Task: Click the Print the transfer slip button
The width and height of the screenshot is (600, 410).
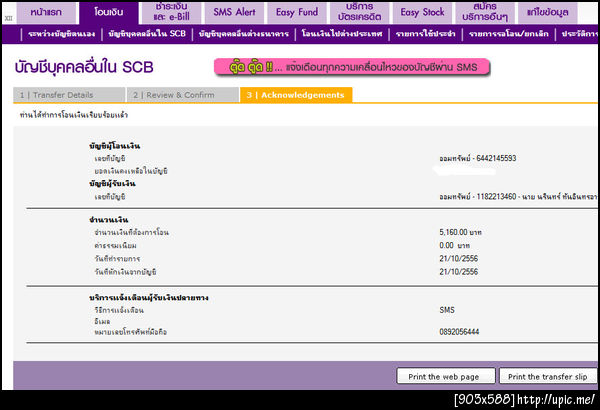Action: pyautogui.click(x=548, y=376)
